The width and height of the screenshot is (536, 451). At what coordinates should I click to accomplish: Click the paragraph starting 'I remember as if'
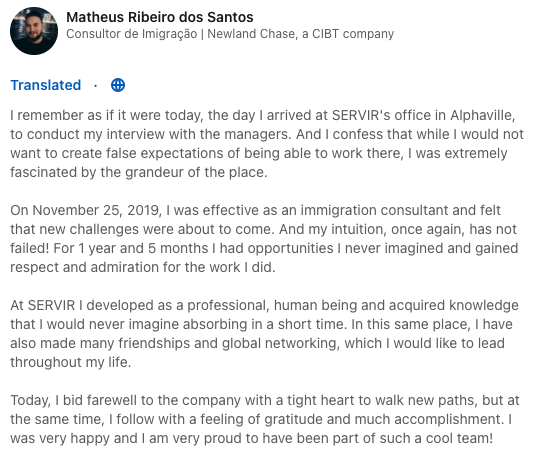coord(267,144)
